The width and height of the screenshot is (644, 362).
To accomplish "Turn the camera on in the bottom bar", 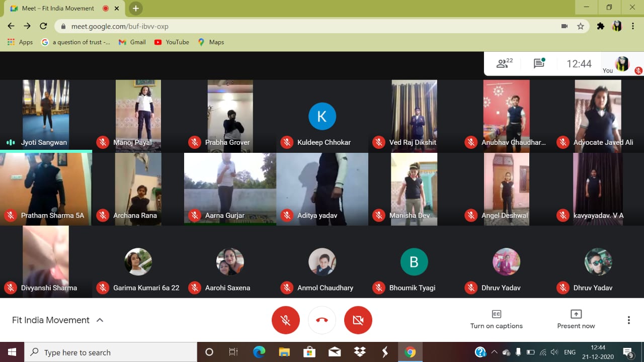I will click(358, 320).
